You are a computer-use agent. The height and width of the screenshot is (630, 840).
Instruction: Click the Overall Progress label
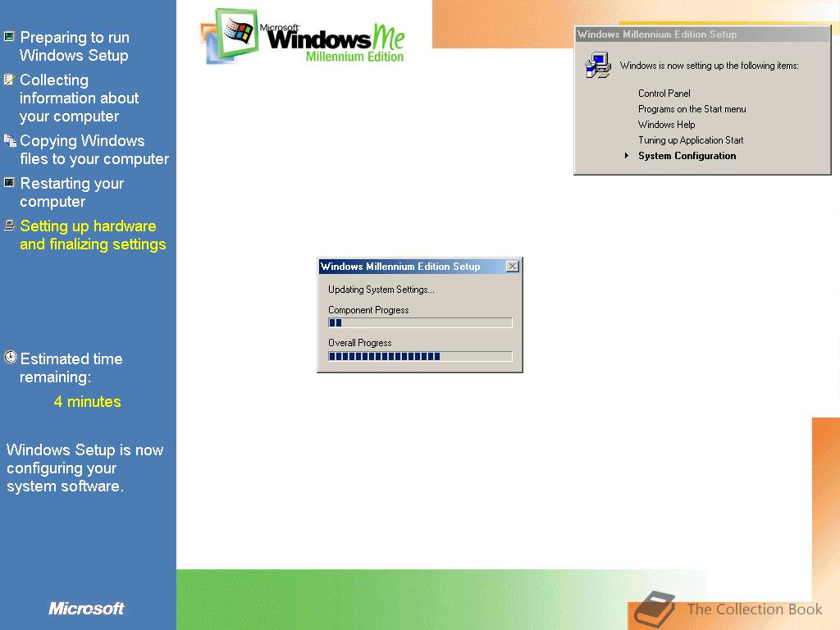click(x=359, y=343)
